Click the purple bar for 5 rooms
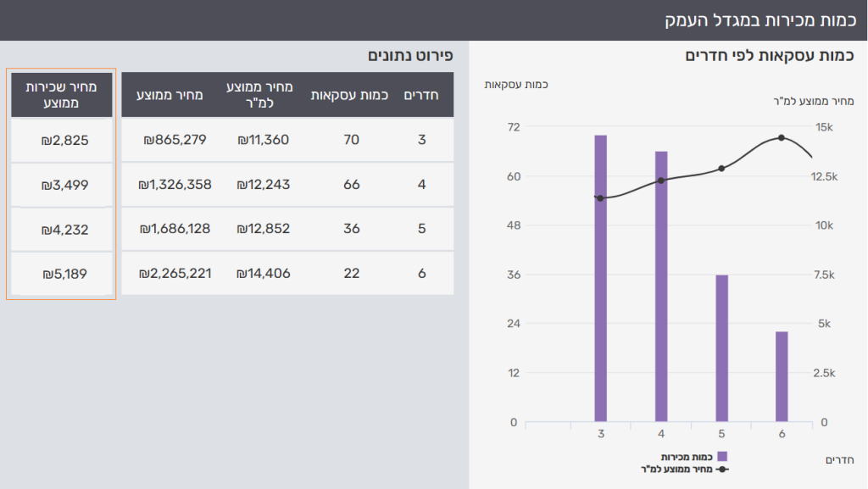 click(x=721, y=347)
